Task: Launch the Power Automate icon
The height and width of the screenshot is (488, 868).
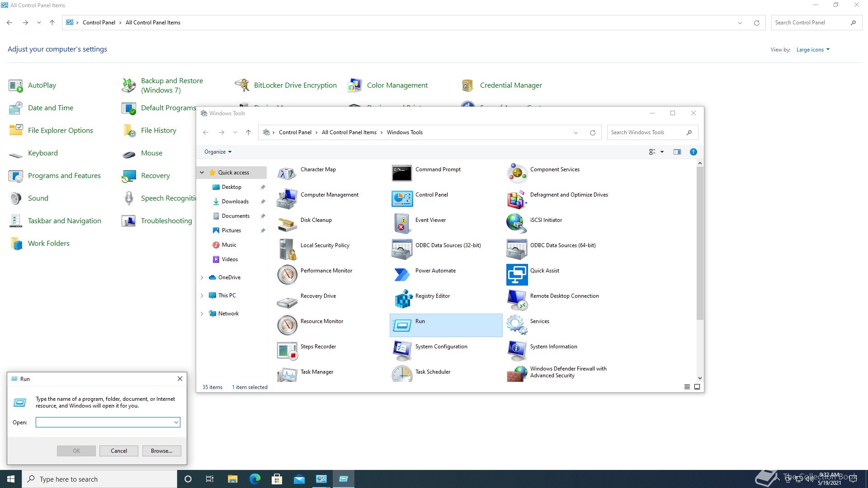Action: 402,274
